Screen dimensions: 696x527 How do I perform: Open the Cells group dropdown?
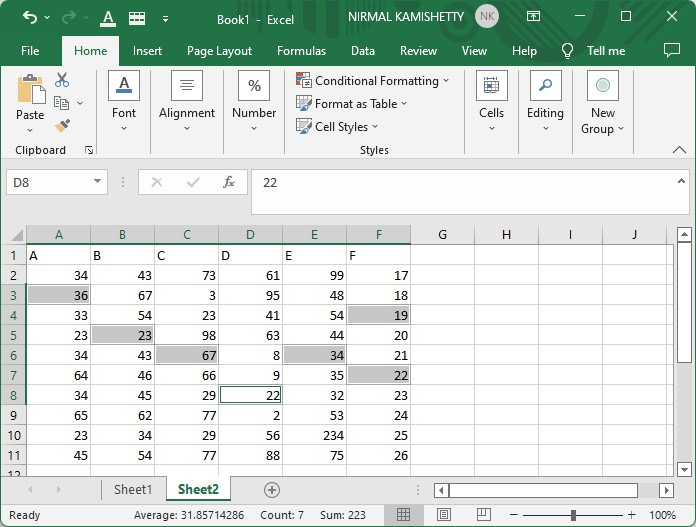(491, 103)
